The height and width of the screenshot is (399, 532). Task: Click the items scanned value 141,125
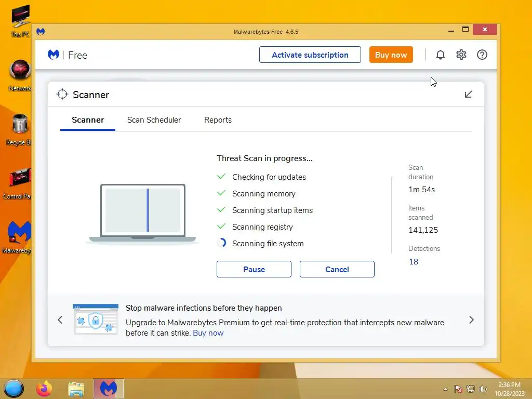(x=423, y=230)
